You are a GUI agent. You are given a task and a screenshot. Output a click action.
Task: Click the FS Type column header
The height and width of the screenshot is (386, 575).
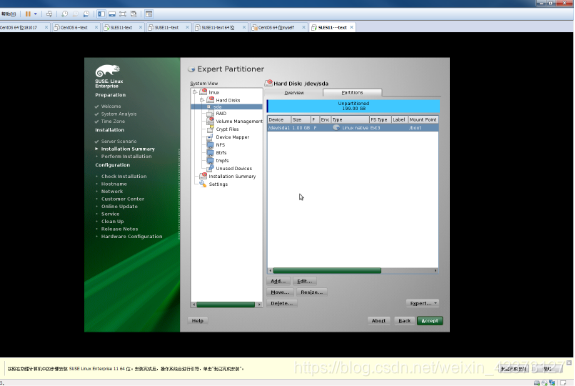(380, 120)
